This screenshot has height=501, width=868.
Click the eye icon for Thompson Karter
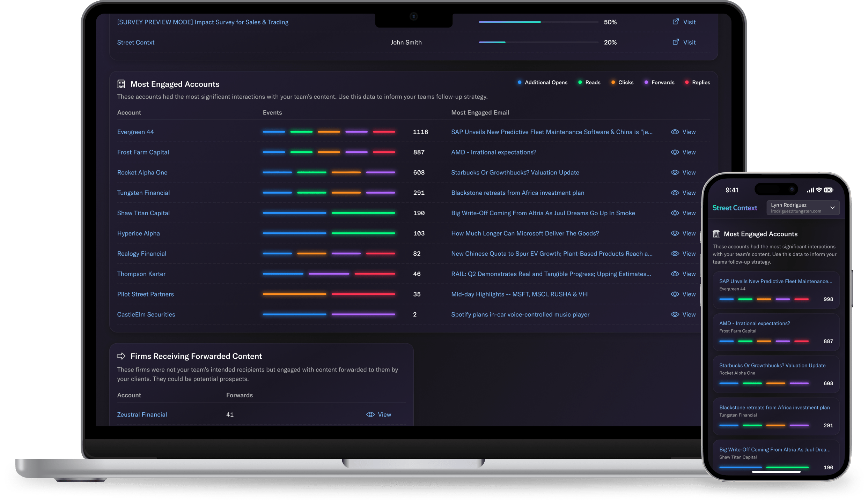click(675, 274)
